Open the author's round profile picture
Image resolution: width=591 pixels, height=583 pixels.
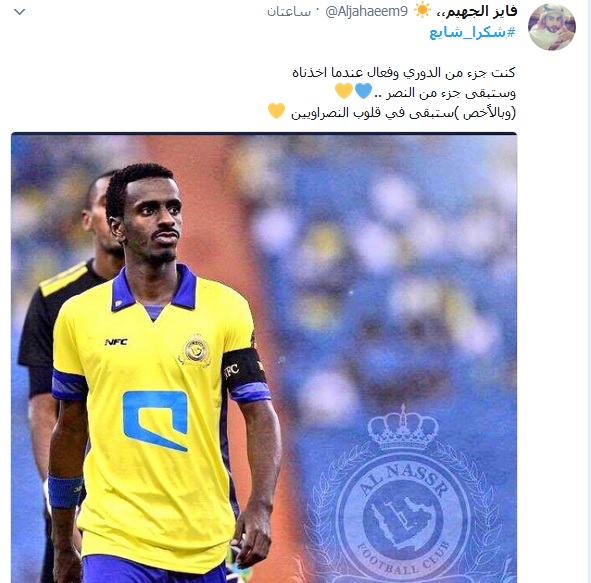point(552,27)
